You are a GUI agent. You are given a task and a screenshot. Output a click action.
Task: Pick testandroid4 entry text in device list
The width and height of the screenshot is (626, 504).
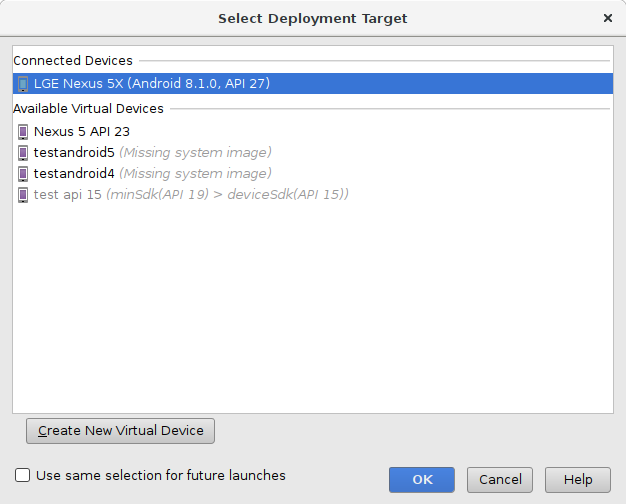pos(75,173)
